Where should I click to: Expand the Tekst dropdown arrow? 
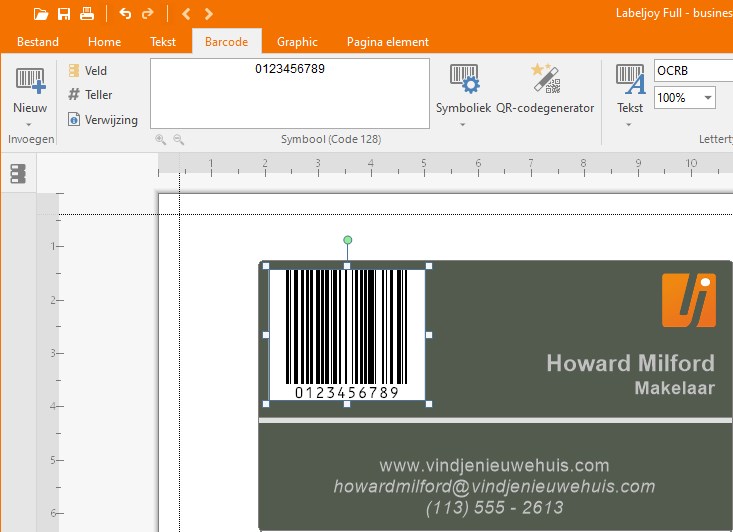(x=628, y=125)
